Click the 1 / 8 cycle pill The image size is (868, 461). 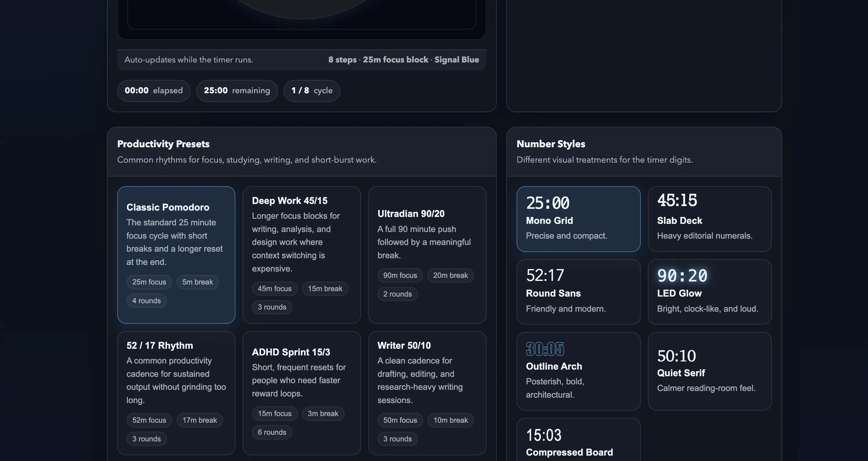point(312,91)
